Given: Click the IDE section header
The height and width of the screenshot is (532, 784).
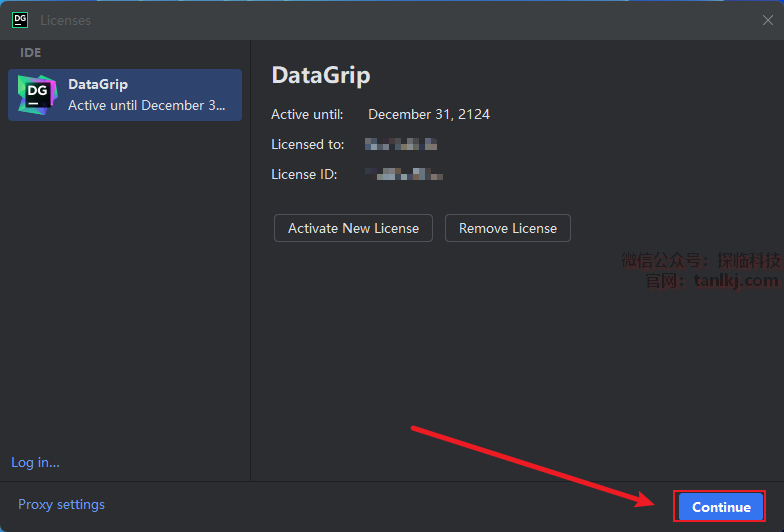Looking at the screenshot, I should coord(30,52).
